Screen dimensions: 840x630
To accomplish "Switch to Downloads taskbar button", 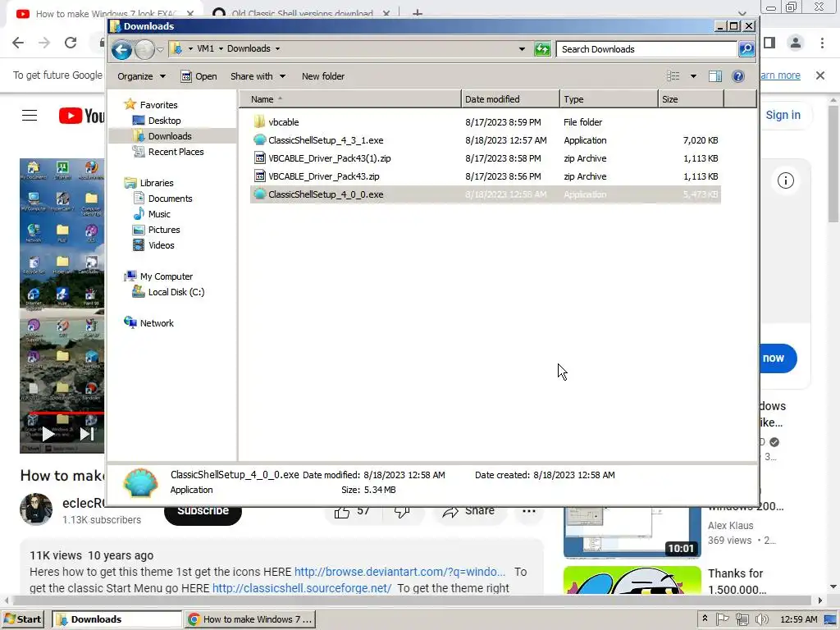I will (116, 619).
